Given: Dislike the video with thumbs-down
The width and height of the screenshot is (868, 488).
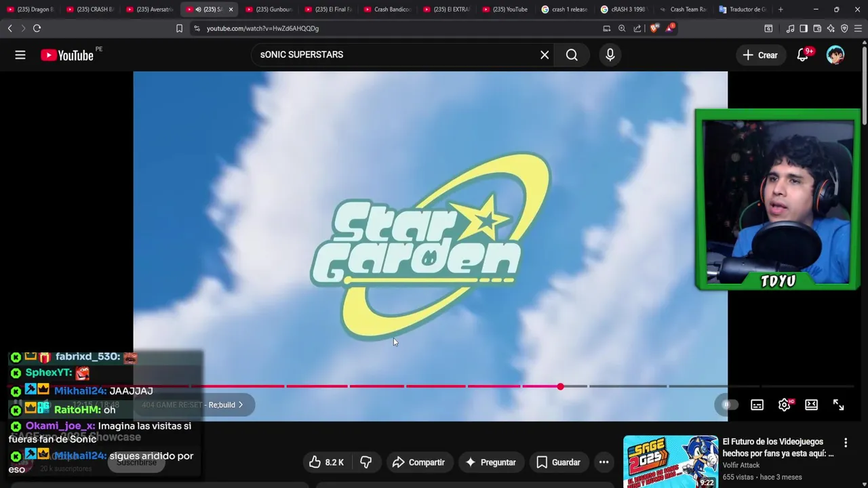Looking at the screenshot, I should coord(366,462).
